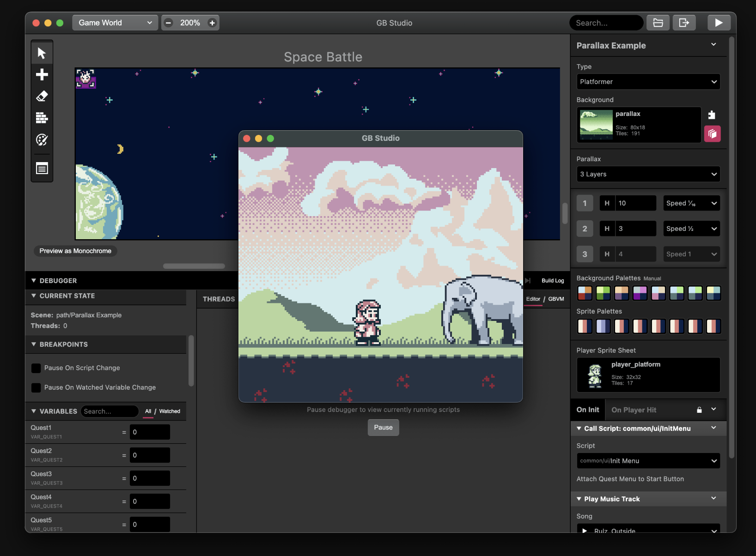This screenshot has height=556, width=756.
Task: Enable Pause On Script Change
Action: point(36,368)
